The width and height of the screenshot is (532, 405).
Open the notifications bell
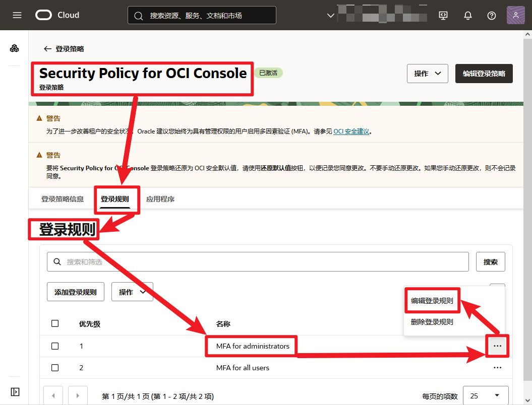[468, 16]
